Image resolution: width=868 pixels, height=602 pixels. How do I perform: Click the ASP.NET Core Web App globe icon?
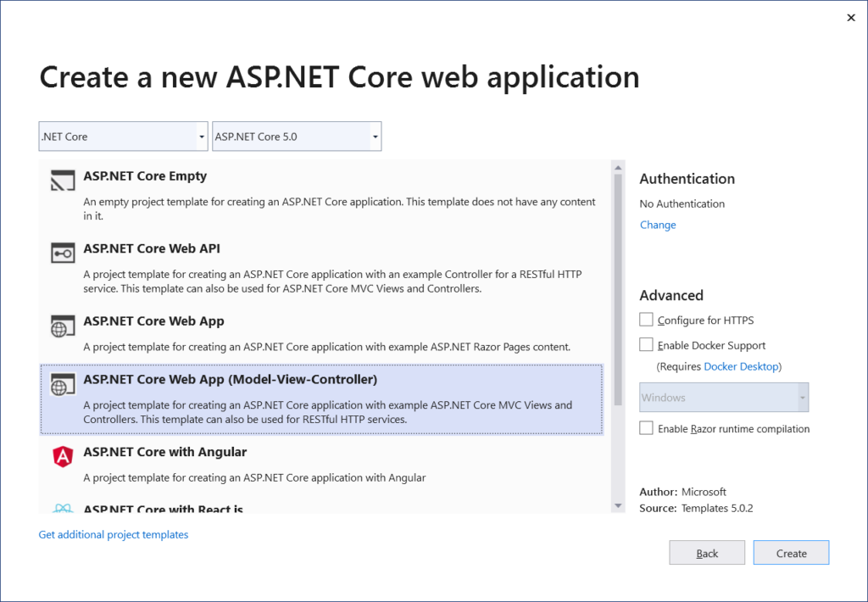tap(63, 326)
